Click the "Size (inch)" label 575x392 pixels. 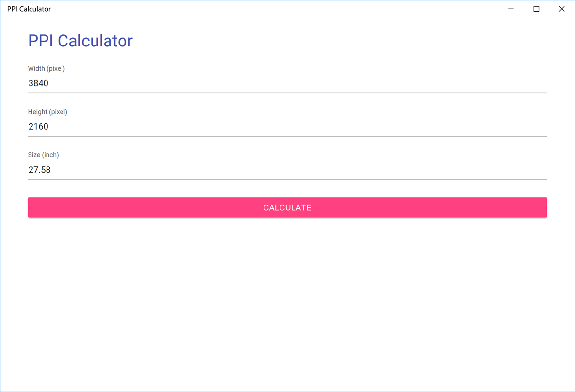(43, 155)
